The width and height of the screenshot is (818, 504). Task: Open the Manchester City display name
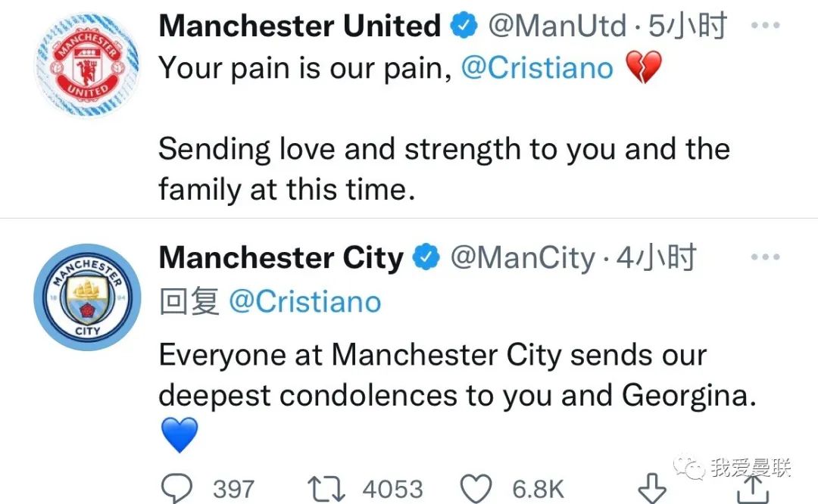pyautogui.click(x=281, y=257)
